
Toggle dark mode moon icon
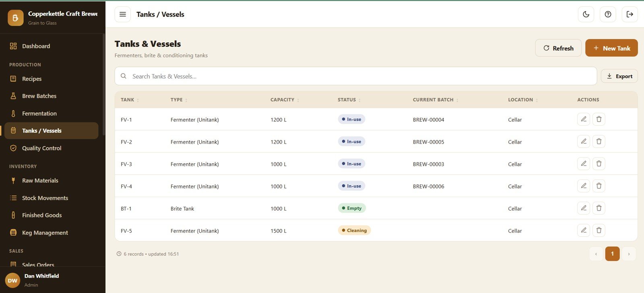pos(586,14)
